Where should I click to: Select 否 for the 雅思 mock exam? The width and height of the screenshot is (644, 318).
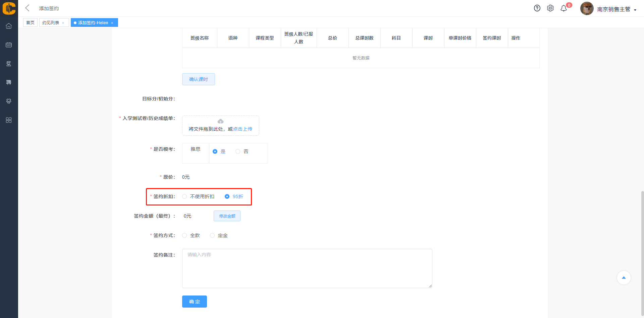tap(238, 151)
